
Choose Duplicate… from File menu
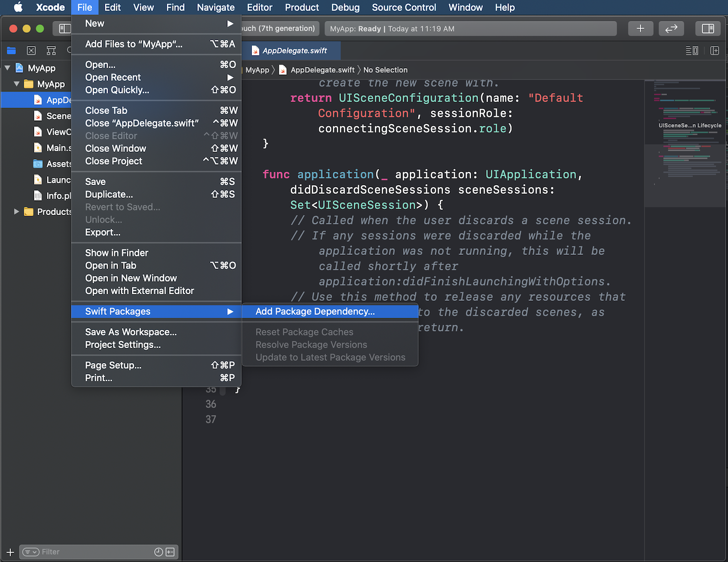pos(156,194)
